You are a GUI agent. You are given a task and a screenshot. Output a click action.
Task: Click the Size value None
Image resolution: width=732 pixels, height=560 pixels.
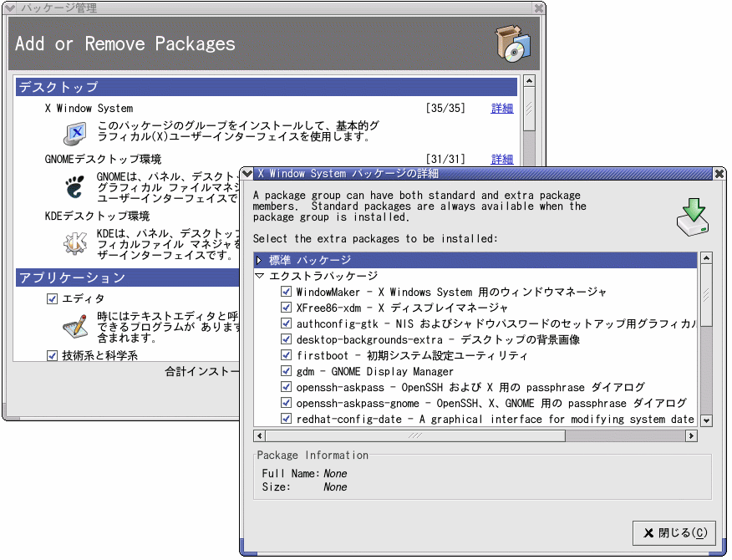point(335,487)
